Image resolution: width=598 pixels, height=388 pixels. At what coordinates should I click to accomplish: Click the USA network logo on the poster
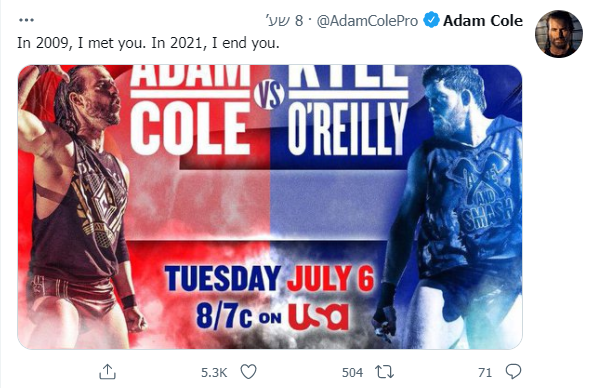[x=318, y=316]
